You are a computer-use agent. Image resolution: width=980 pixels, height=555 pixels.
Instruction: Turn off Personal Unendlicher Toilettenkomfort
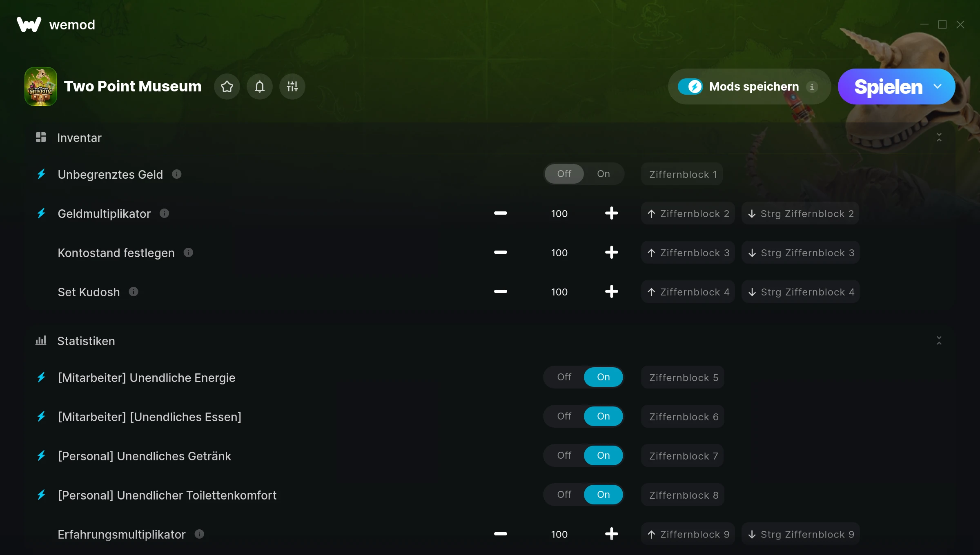pyautogui.click(x=564, y=495)
